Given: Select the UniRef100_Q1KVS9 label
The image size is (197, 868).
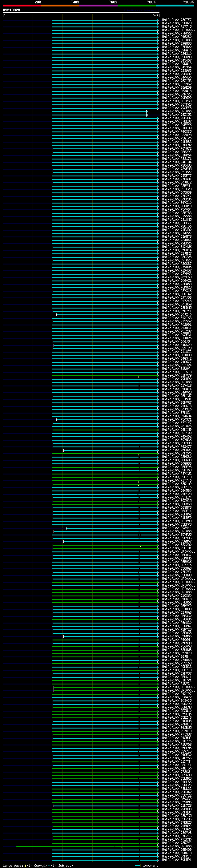Looking at the screenshot, I should 177,375.
